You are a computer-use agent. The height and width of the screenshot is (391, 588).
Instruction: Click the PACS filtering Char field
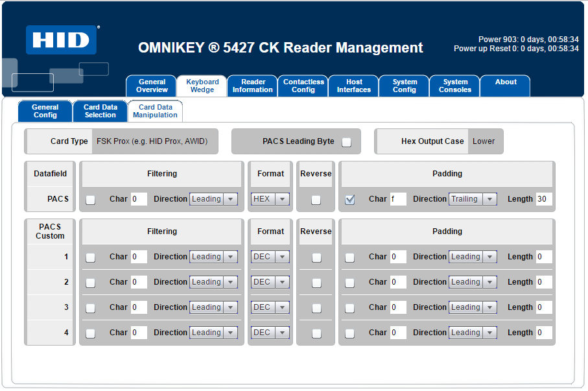[x=139, y=199]
